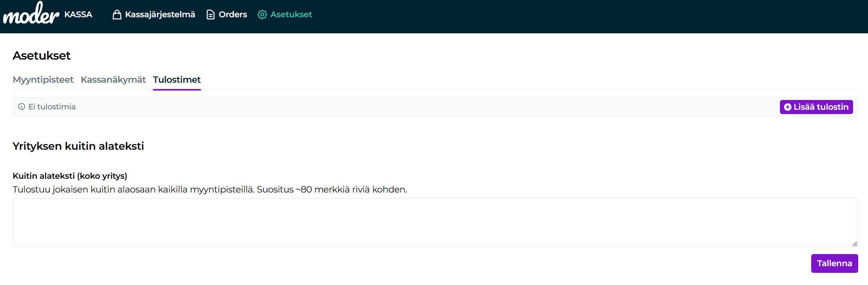868x285 pixels.
Task: Click the Ei tulostimia message
Action: (52, 107)
